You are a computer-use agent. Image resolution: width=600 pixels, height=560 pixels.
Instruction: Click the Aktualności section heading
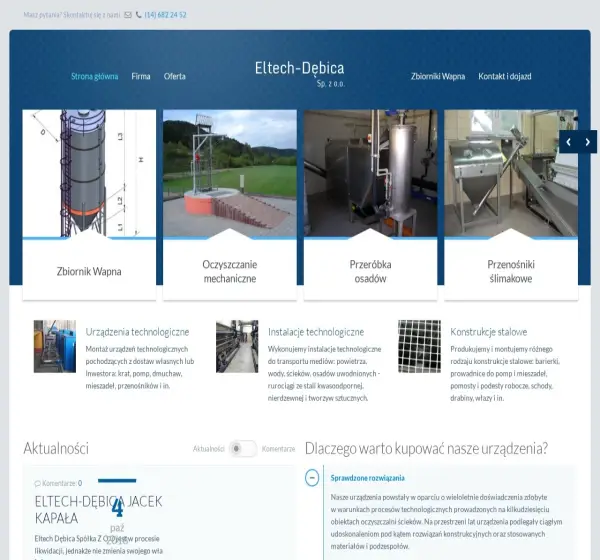[56, 448]
